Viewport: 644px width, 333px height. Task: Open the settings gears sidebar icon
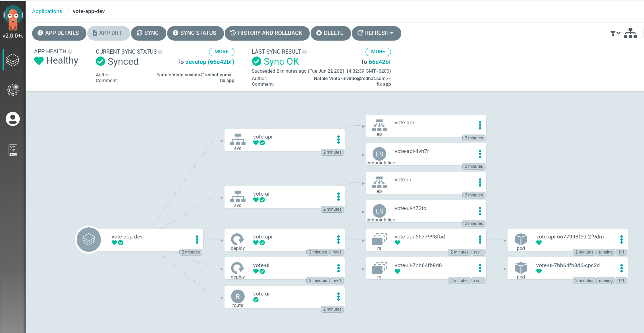tap(13, 90)
